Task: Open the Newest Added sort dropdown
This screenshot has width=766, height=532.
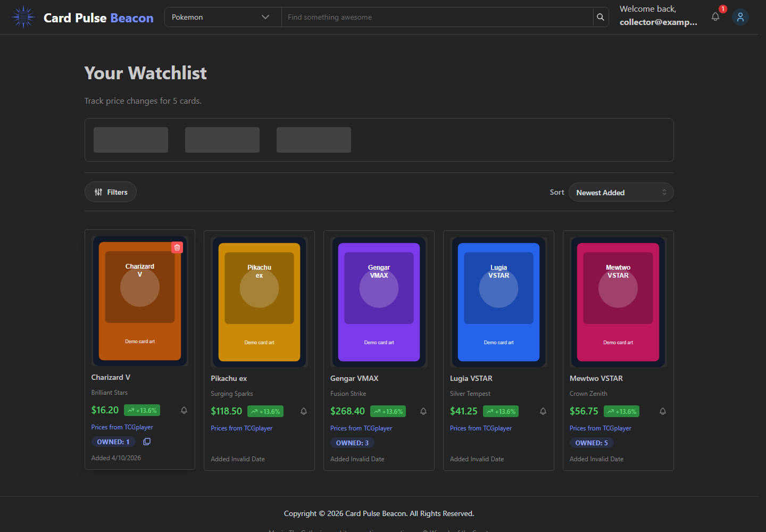Action: [x=621, y=192]
